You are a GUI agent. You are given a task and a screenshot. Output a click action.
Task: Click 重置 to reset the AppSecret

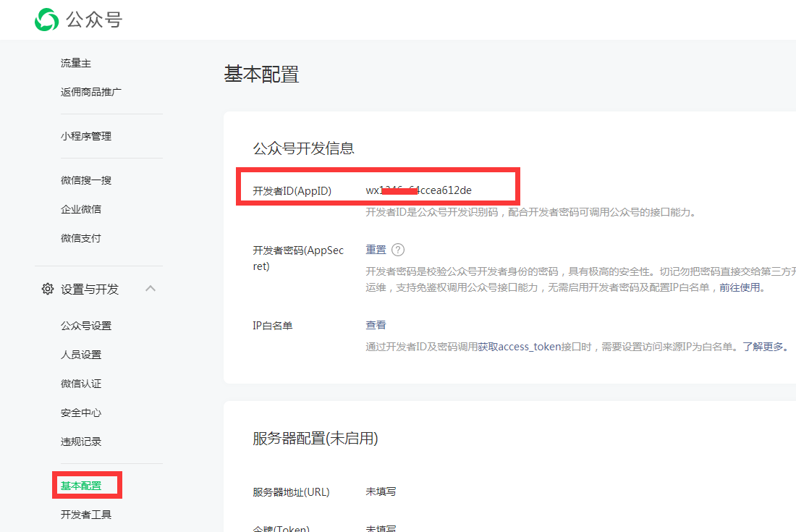375,248
